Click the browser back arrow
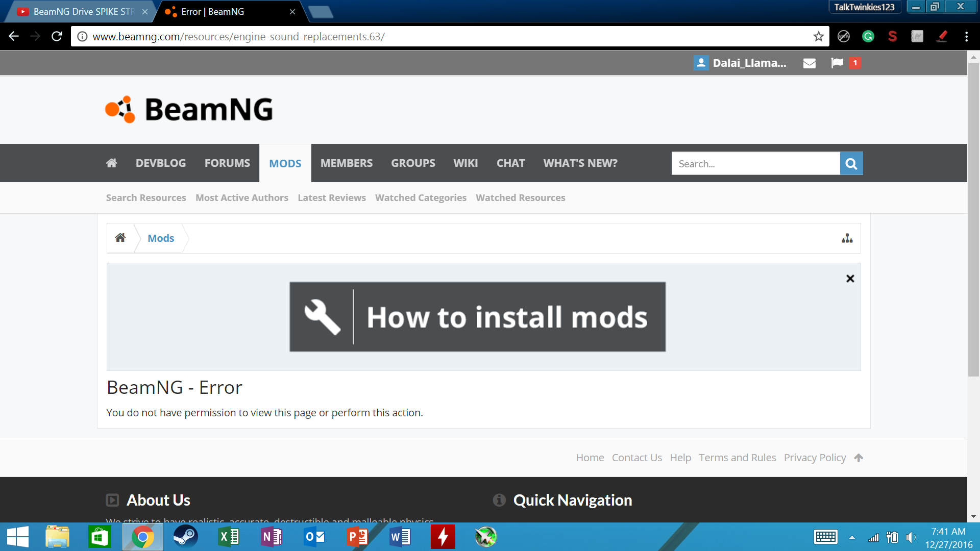 pos(14,36)
